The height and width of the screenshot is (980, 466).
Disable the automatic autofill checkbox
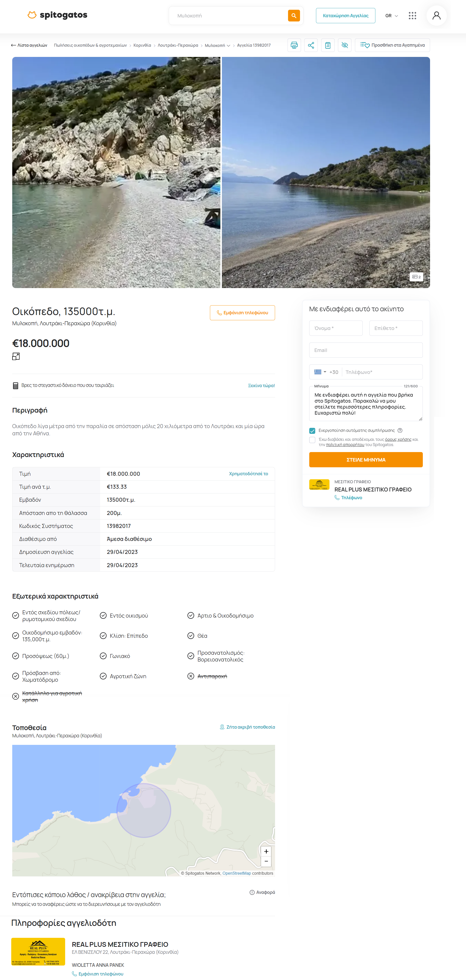pyautogui.click(x=312, y=431)
